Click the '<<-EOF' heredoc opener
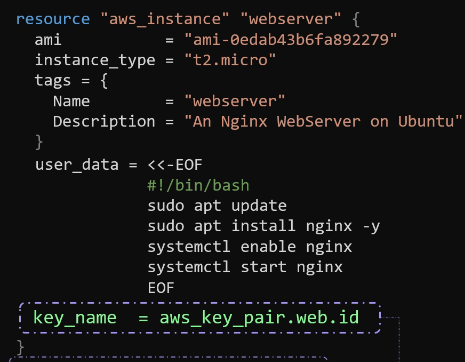Screen dimensions: 465x362 point(175,165)
